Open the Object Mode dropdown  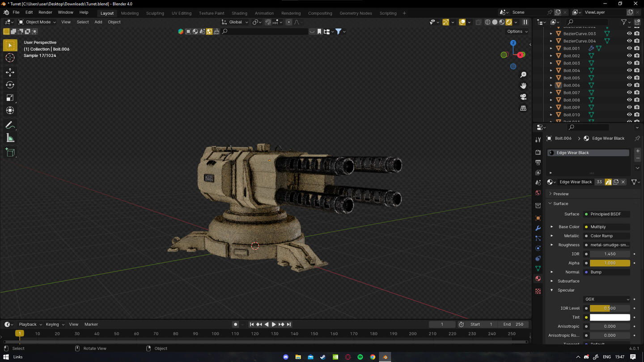coord(37,22)
